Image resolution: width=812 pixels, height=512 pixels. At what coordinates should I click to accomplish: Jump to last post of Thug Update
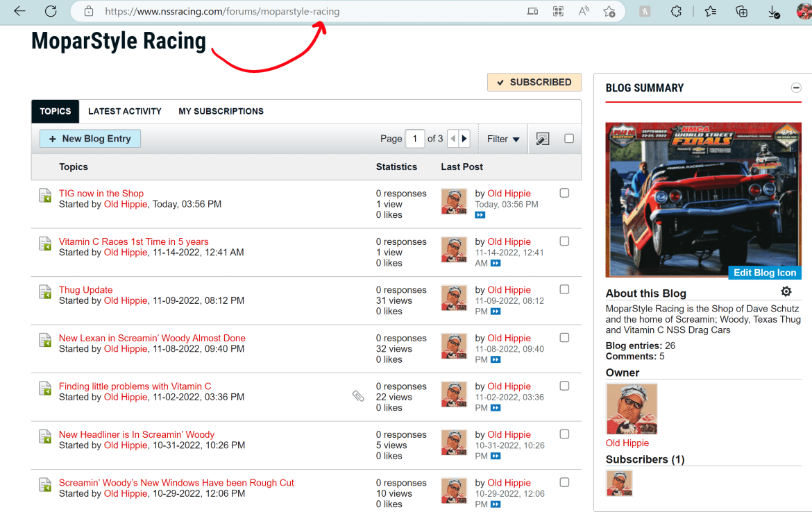click(496, 311)
